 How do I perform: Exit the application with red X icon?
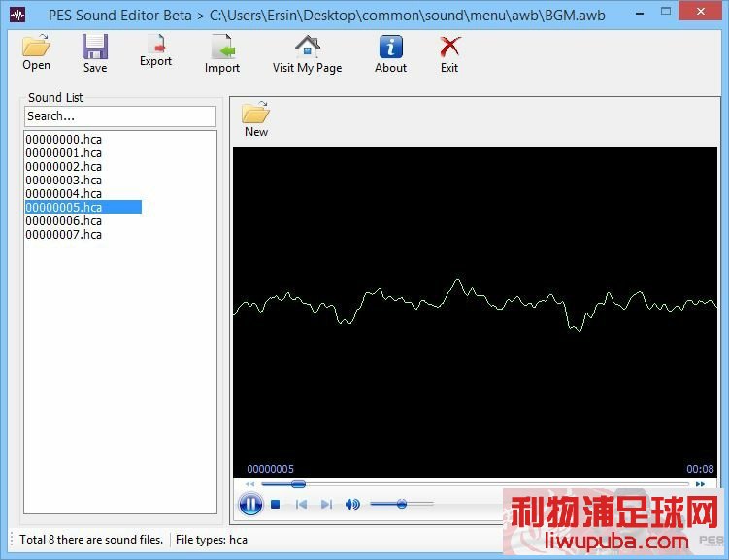point(449,53)
